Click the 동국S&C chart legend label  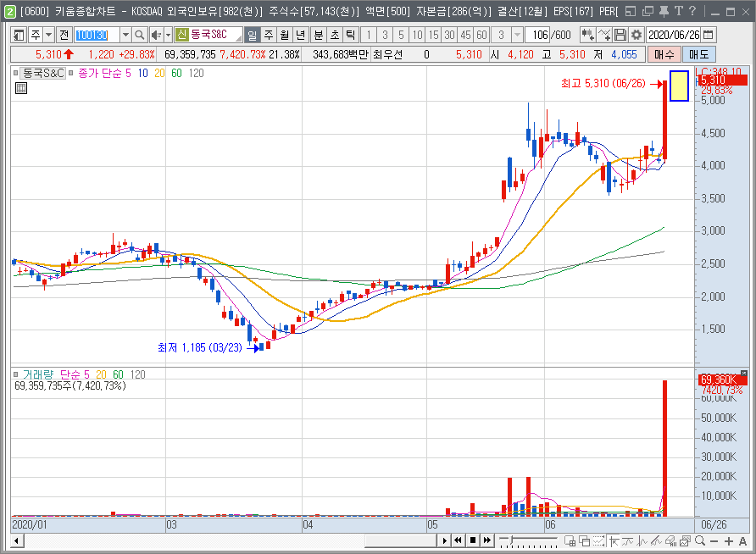click(x=43, y=73)
